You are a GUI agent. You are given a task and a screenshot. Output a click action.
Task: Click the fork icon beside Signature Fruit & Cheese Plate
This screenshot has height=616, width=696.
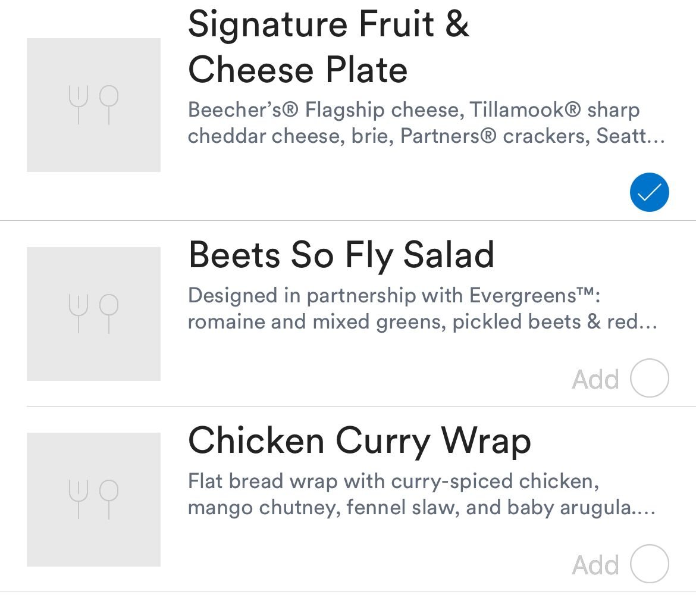pos(79,105)
